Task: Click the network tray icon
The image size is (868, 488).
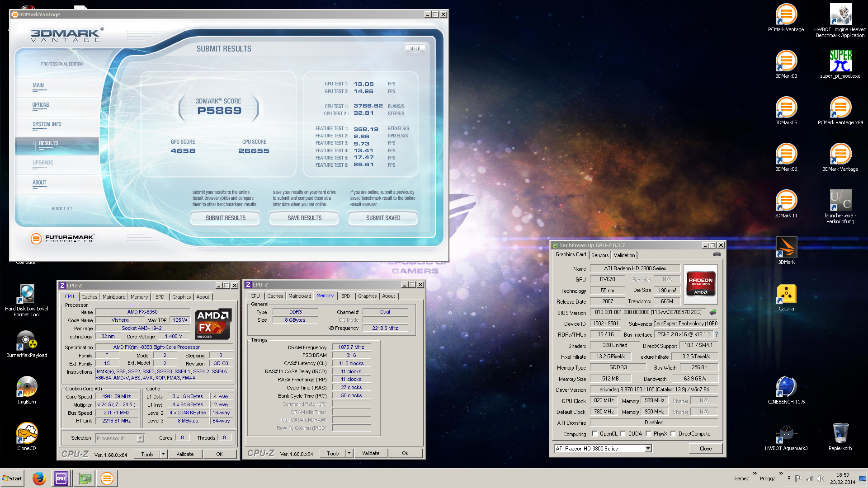Action: click(809, 478)
